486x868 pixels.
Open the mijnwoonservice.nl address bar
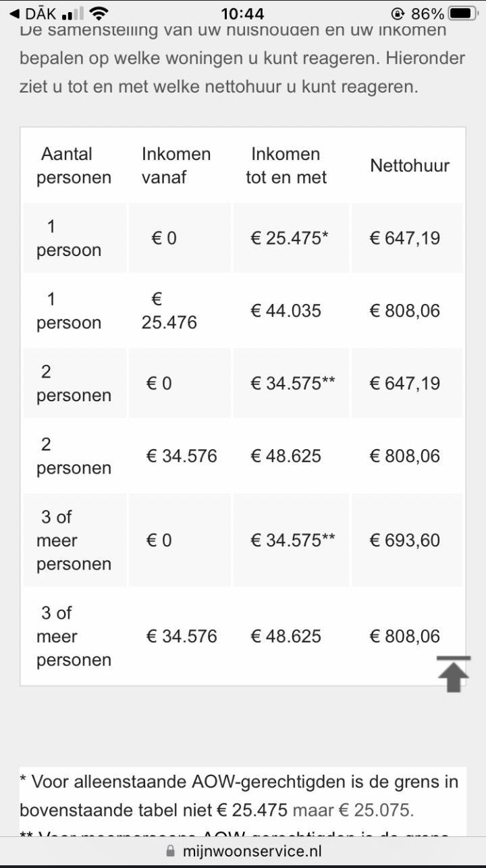tap(243, 851)
